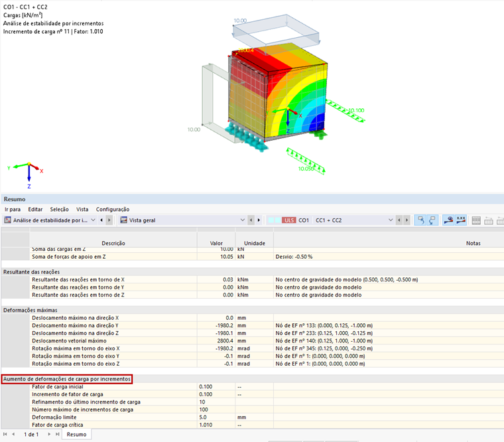This screenshot has height=442, width=504.
Task: Select the Deformações máximas section row
Action: click(x=252, y=310)
